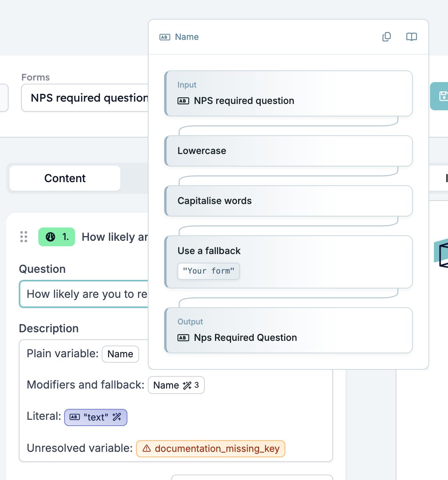Click the plain Name variable chip

(120, 354)
